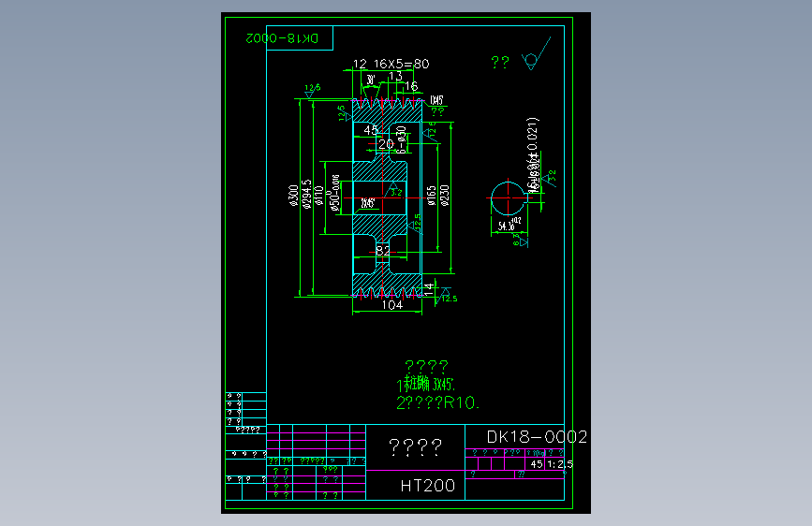Click the 1:2.5 scale value in title block
This screenshot has width=812, height=526.
click(560, 464)
